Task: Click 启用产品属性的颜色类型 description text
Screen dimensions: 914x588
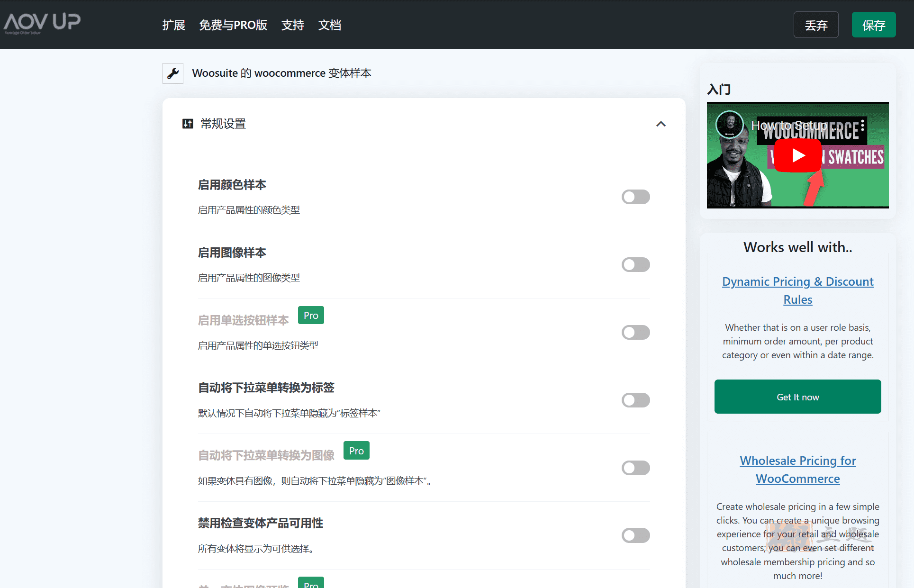Action: [x=249, y=210]
